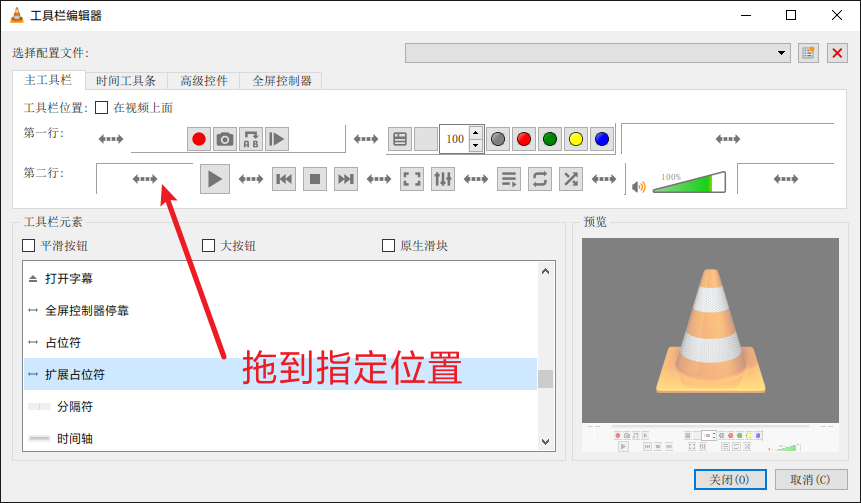Click the list scrollbar up arrow

pos(545,271)
